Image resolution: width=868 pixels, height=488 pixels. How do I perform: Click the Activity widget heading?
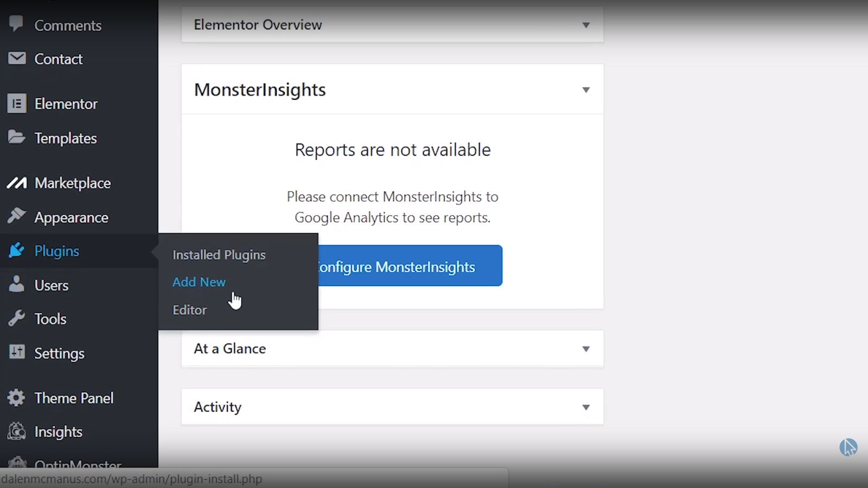coord(218,407)
